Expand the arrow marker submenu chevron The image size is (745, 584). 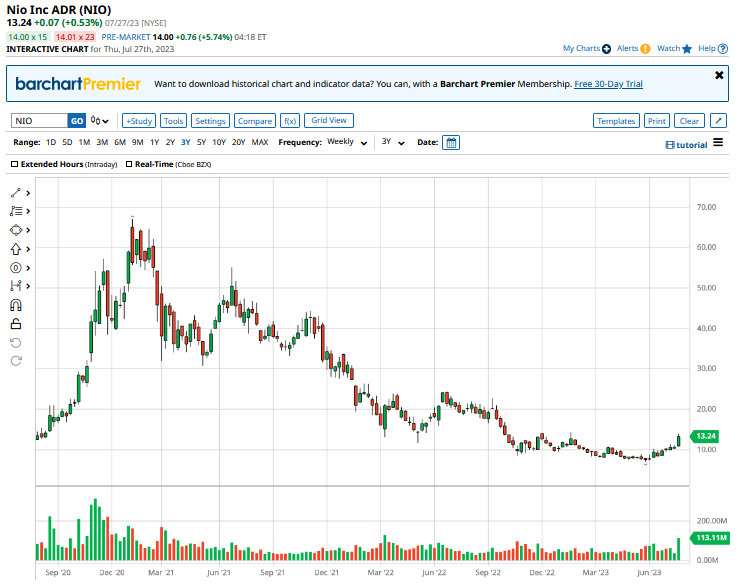[28, 249]
